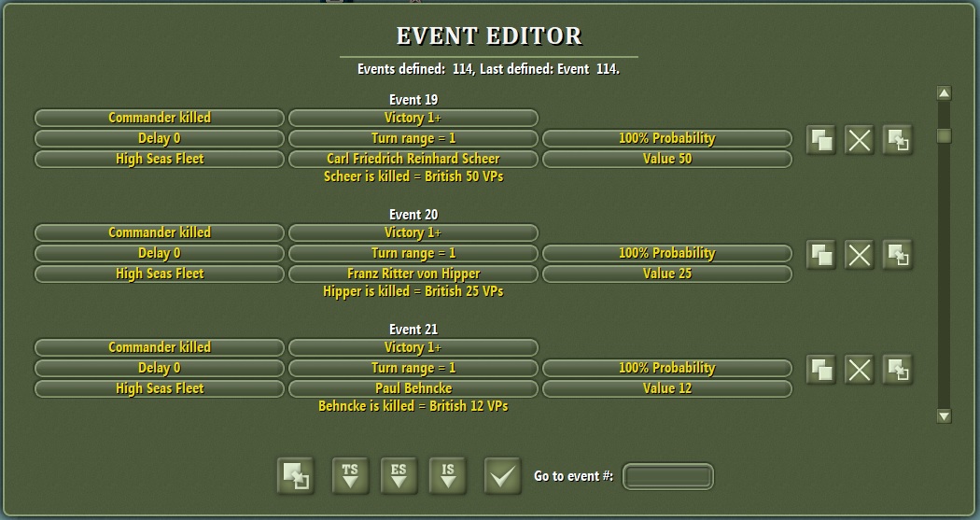This screenshot has width=980, height=520.
Task: Copy Event 20 with the duplicate icon
Action: coord(821,255)
